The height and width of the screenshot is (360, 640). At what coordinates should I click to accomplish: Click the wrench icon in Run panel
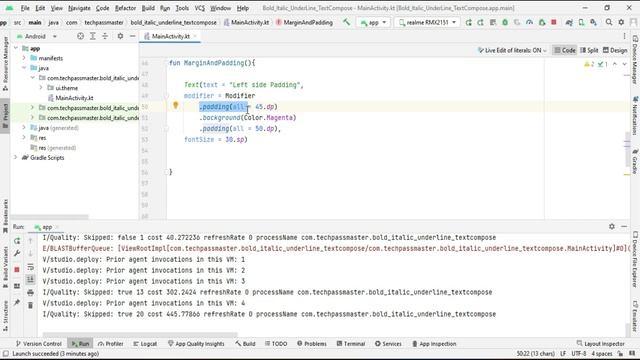pyautogui.click(x=17, y=253)
